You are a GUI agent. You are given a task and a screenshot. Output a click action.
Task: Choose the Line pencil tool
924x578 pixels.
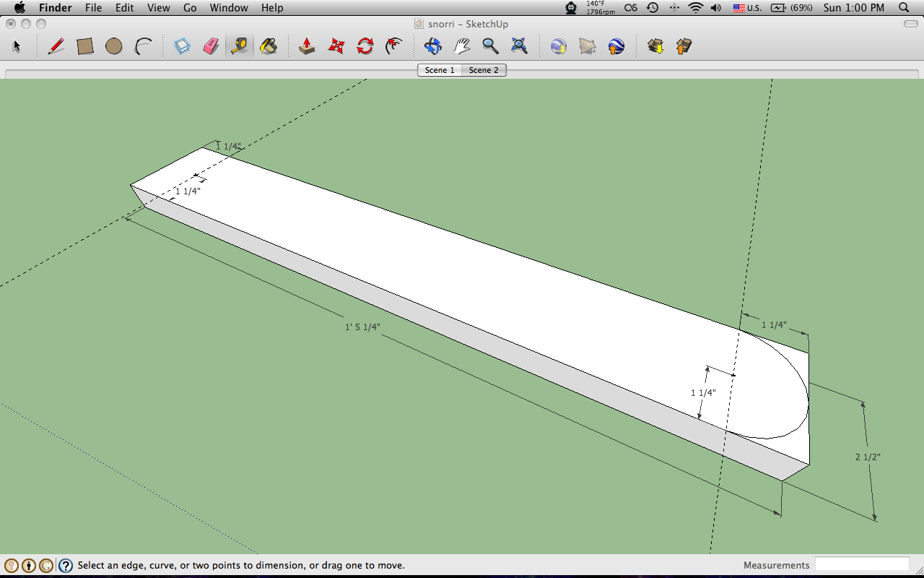click(56, 47)
